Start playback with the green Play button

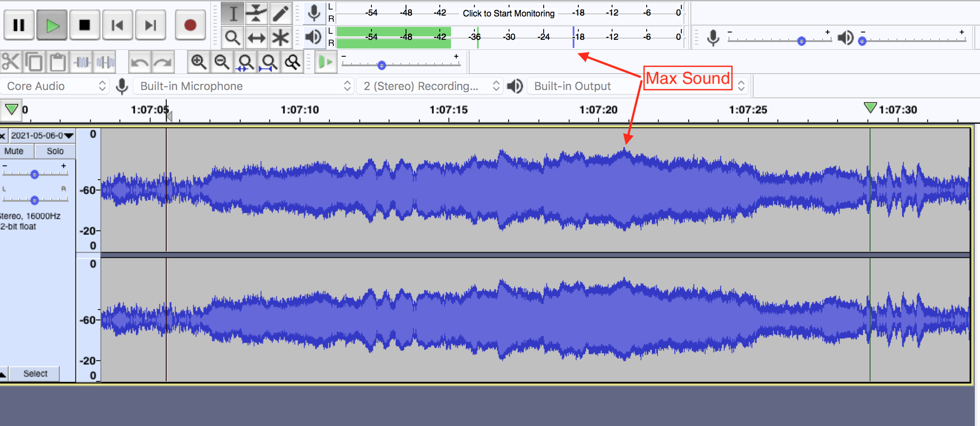point(52,25)
